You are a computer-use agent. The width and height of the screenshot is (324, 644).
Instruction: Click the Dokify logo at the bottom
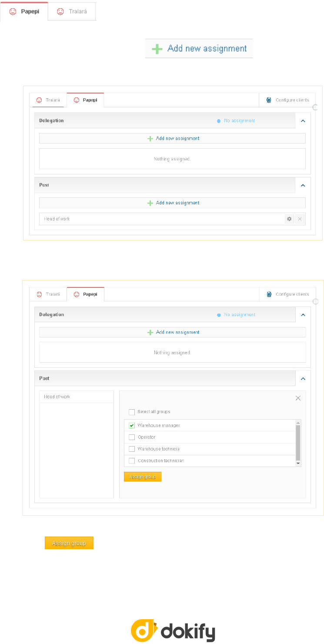tap(173, 630)
